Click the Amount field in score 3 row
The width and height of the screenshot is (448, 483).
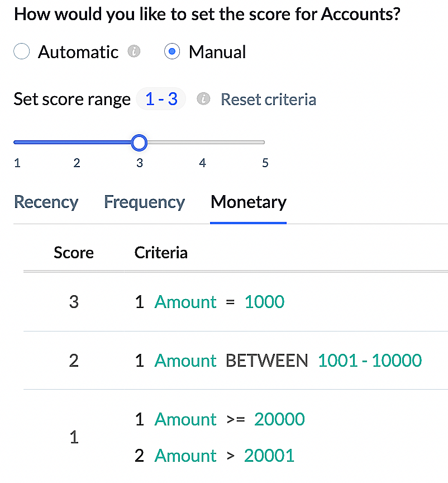(185, 302)
